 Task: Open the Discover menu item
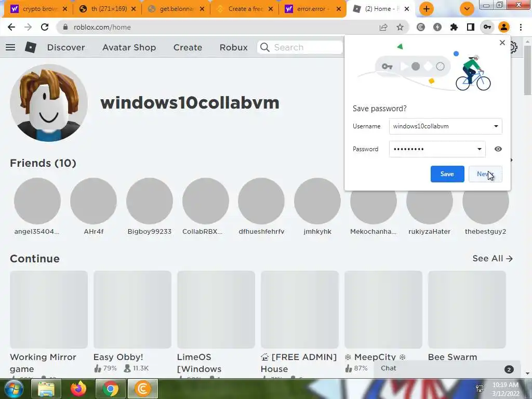click(66, 47)
